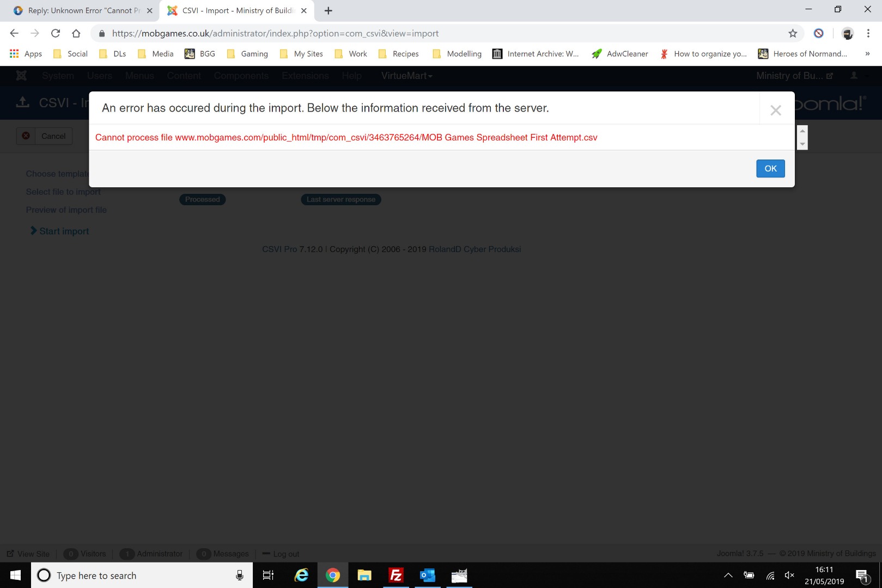
Task: Open Outlook from the taskbar
Action: tap(428, 575)
